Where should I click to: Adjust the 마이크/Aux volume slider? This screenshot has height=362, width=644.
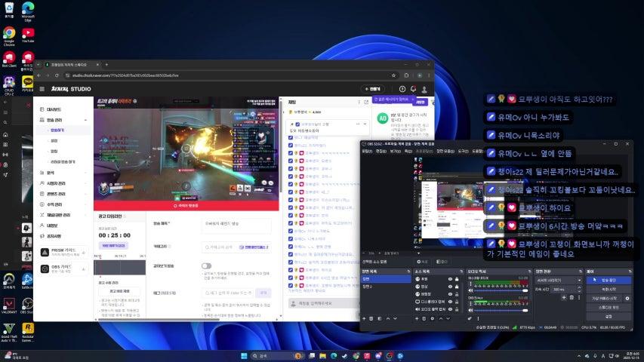[x=501, y=311]
